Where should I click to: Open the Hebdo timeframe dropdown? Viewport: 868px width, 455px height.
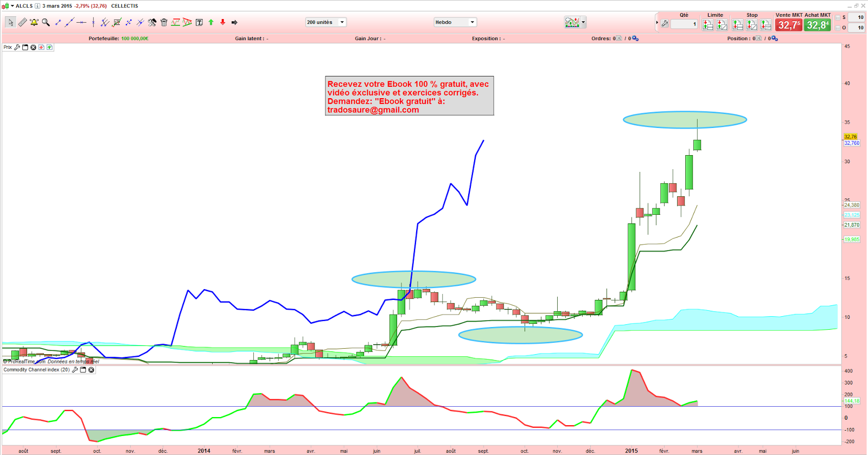pyautogui.click(x=455, y=22)
